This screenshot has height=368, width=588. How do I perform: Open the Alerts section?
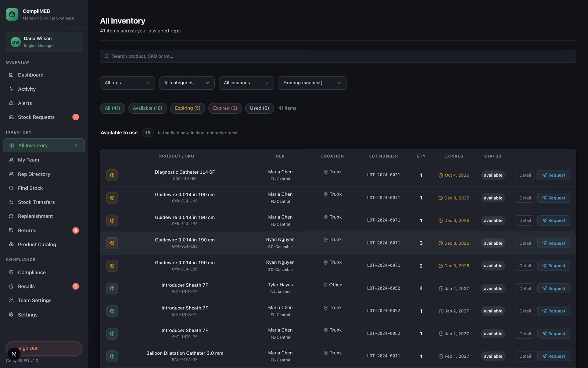(x=44, y=103)
